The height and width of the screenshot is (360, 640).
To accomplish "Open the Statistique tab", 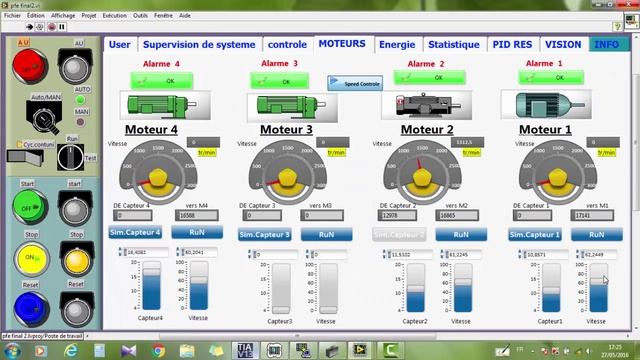I will pyautogui.click(x=454, y=44).
